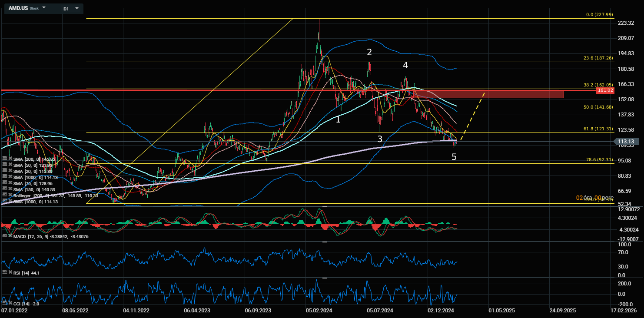This screenshot has width=644, height=318.
Task: Click the AMD.US stock symbol name
Action: click(x=18, y=8)
